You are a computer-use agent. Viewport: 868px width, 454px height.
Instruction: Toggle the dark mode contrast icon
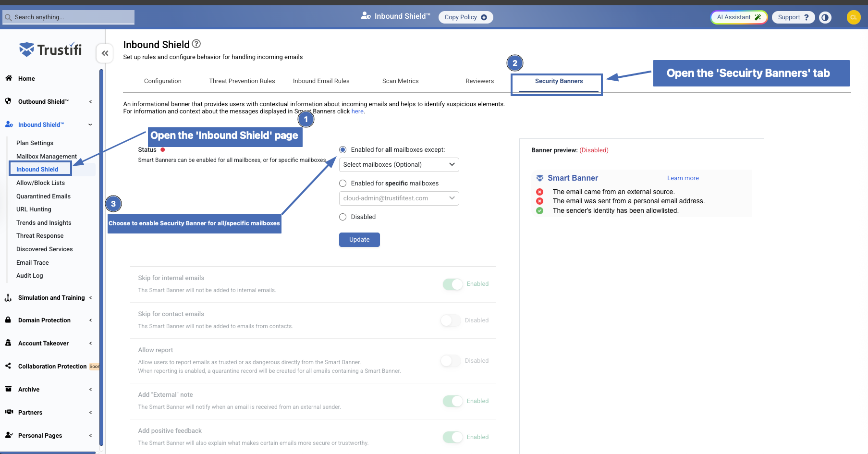(825, 17)
